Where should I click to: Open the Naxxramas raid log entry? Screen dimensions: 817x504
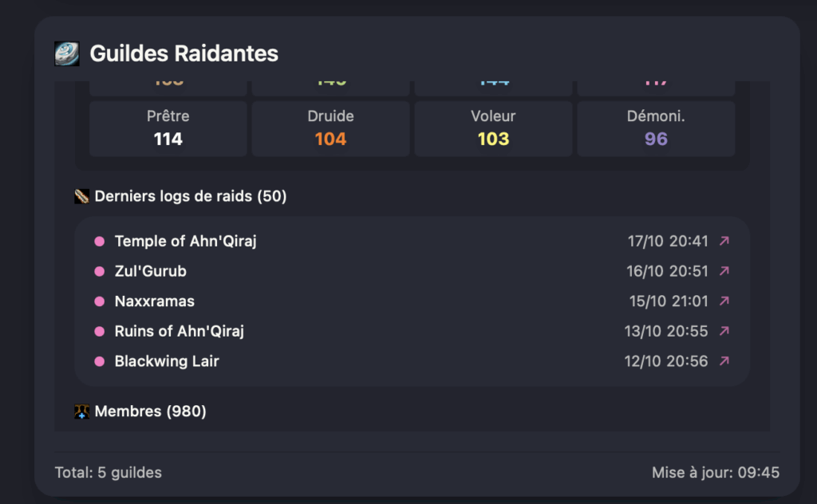click(155, 301)
